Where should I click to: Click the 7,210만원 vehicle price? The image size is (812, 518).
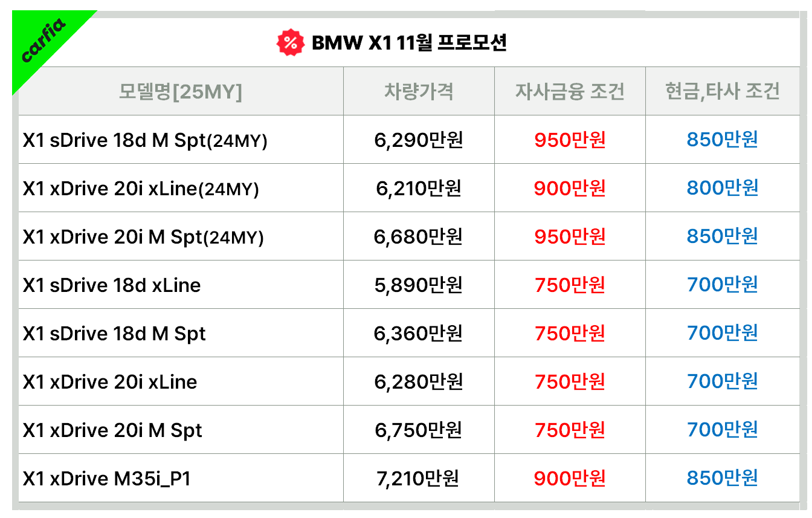click(418, 479)
